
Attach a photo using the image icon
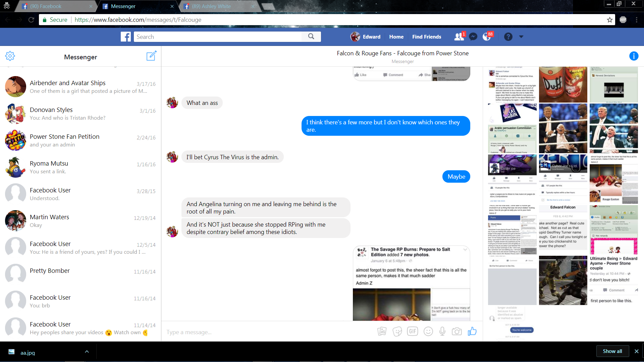tap(382, 331)
